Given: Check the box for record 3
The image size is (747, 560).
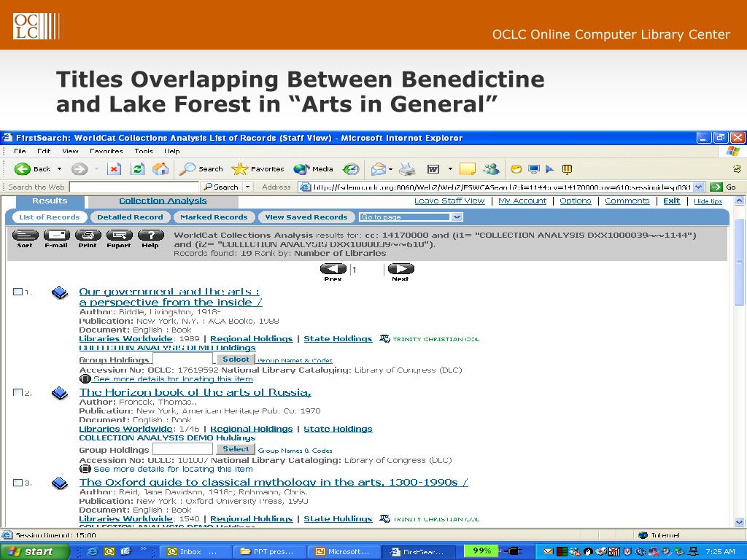Looking at the screenshot, I should [18, 483].
